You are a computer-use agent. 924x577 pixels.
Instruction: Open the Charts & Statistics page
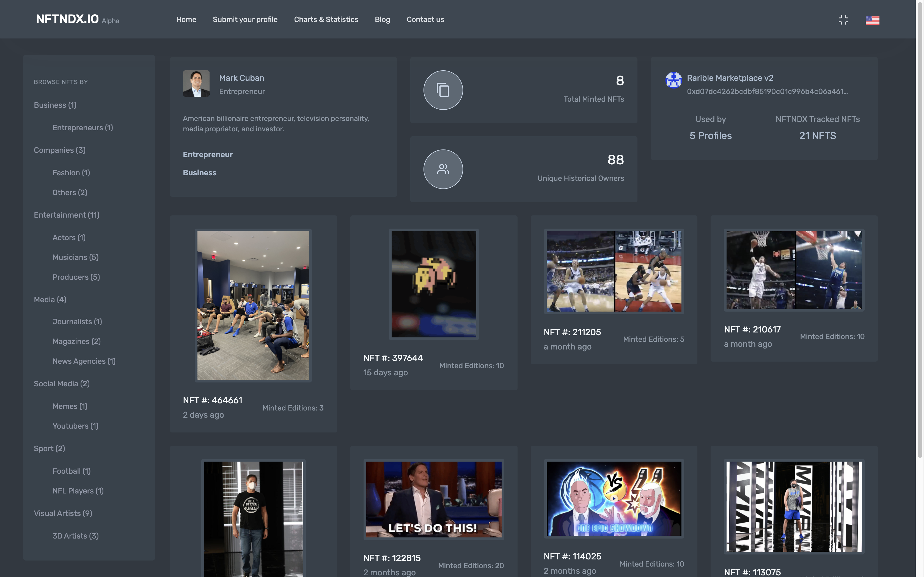326,20
